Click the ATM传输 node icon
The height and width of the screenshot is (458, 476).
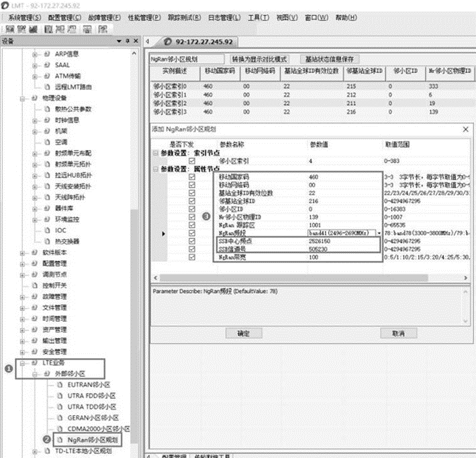(47, 76)
